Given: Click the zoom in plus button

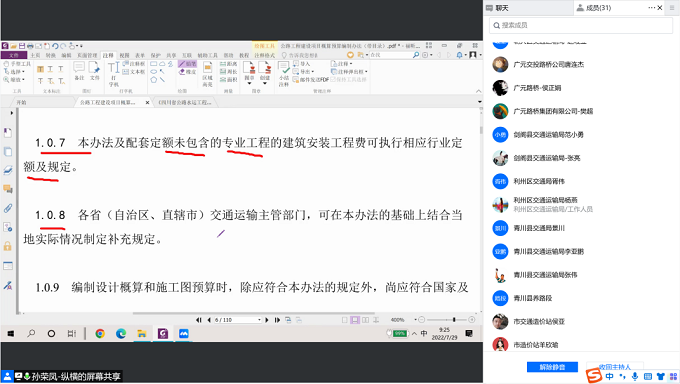Looking at the screenshot, I should coord(472,320).
